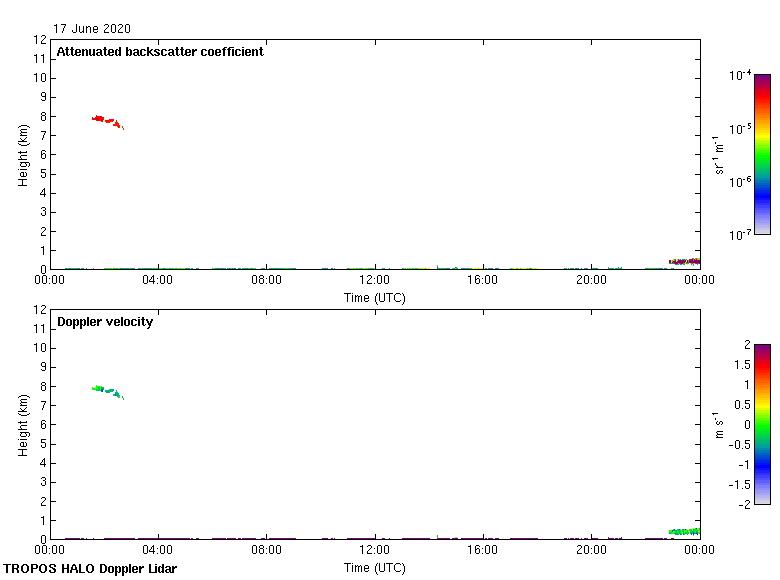Click 20:00 tick on the Doppler velocity time axis
The width and height of the screenshot is (780, 580).
tap(591, 551)
